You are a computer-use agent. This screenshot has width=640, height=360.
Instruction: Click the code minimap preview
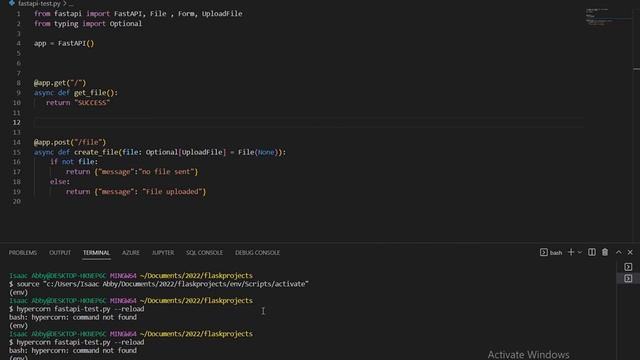tap(608, 17)
